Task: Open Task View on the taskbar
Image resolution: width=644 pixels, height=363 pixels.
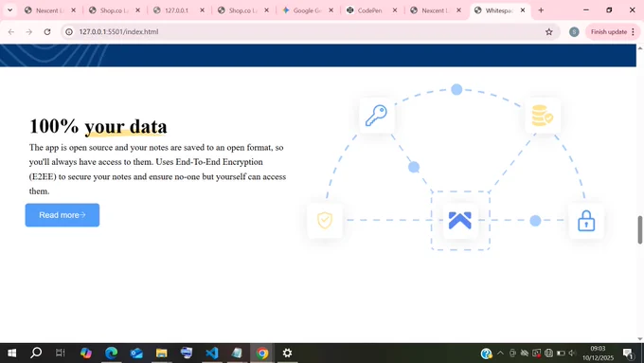Action: tap(61, 353)
